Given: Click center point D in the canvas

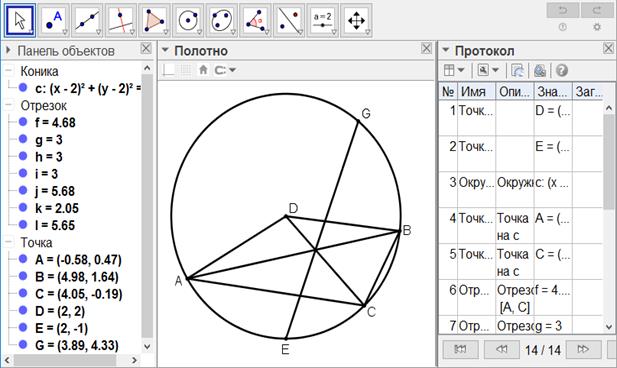Looking at the screenshot, I should [x=286, y=216].
